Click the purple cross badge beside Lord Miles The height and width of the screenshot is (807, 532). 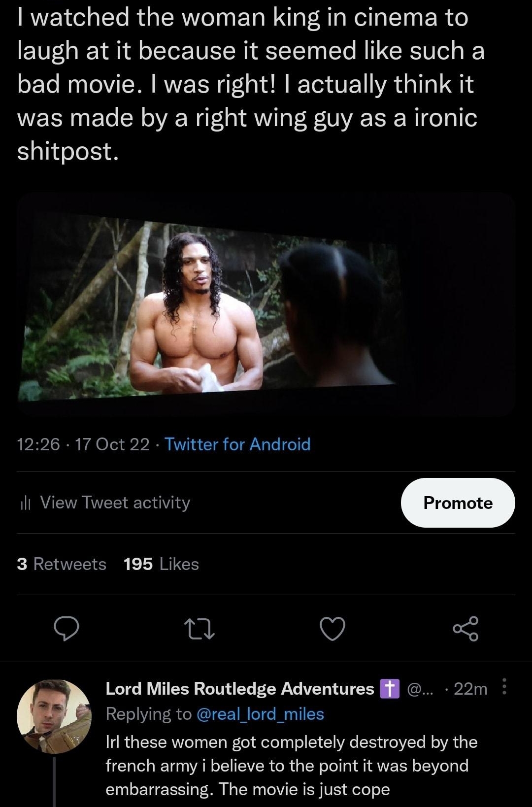click(391, 689)
